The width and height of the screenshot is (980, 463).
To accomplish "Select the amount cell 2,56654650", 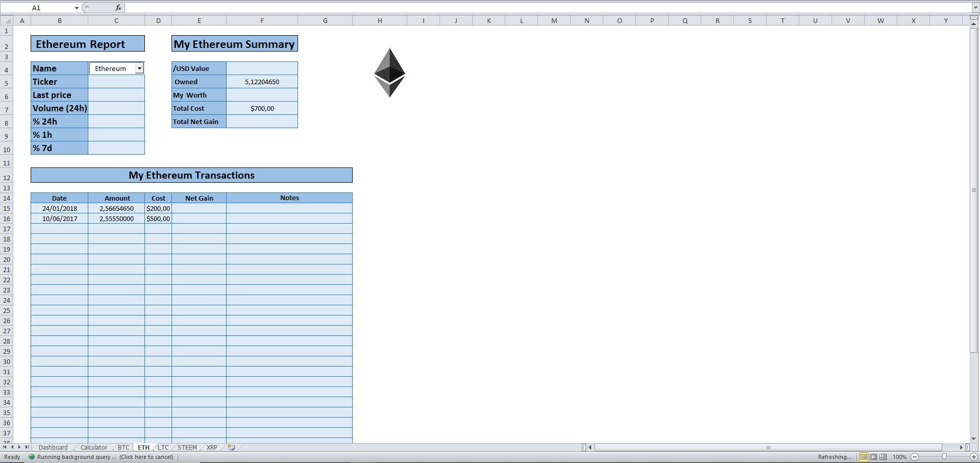I will tap(116, 208).
